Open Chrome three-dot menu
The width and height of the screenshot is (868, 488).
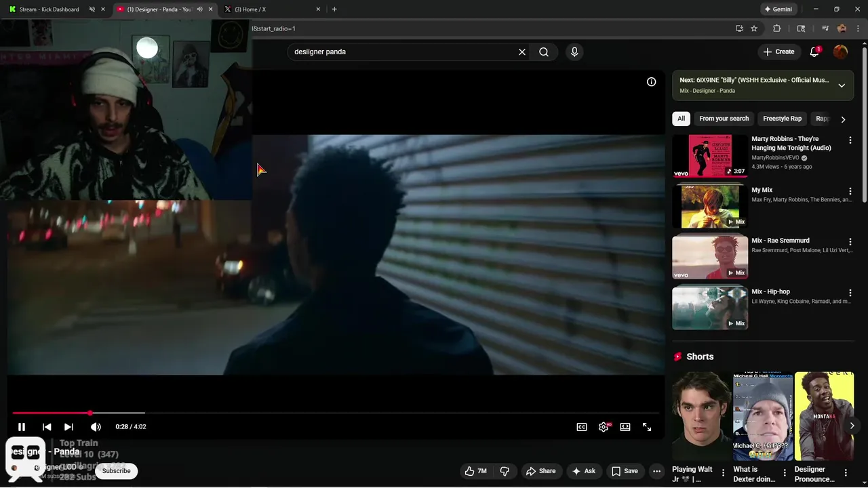859,28
